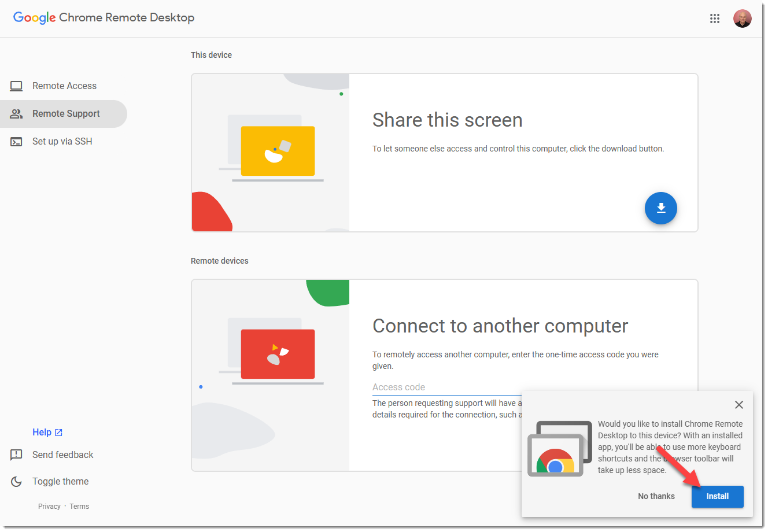Click Connect to another computer heading
This screenshot has width=768, height=532.
(x=500, y=326)
